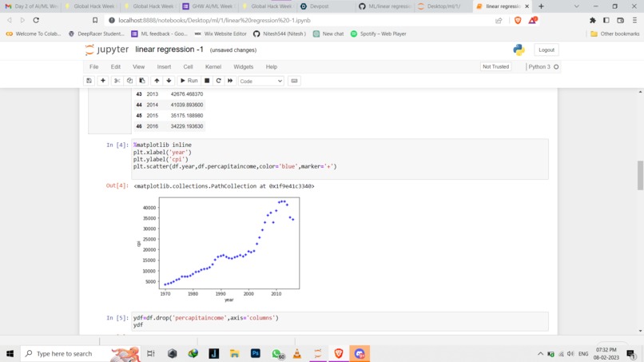Click the scatter plot output image
Viewport: 644px width, 362px height.
218,249
